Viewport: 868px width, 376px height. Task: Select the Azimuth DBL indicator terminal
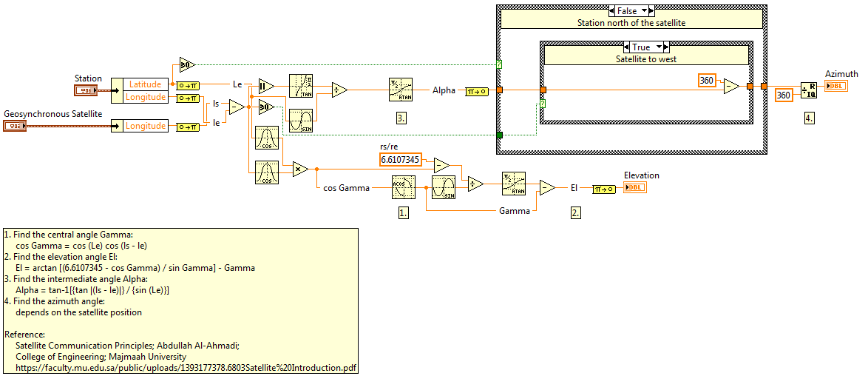(836, 85)
